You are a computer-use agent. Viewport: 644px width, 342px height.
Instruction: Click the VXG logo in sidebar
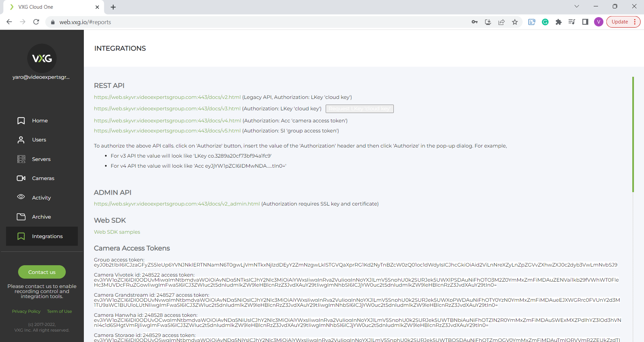coord(42,59)
